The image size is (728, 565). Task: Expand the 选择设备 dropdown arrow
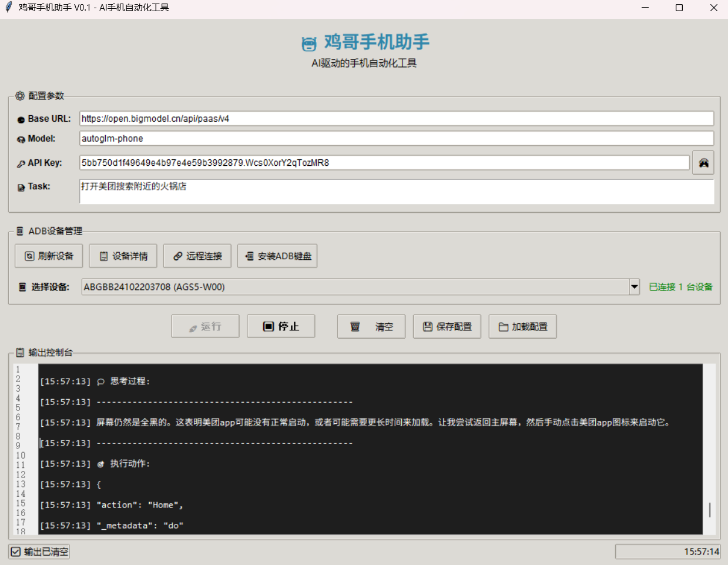coord(635,287)
